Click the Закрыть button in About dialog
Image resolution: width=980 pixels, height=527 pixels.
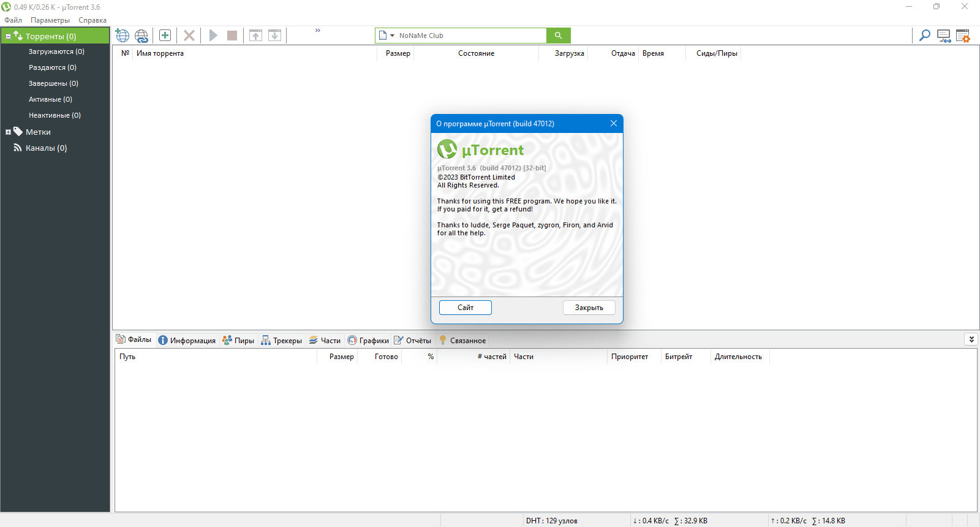click(589, 308)
